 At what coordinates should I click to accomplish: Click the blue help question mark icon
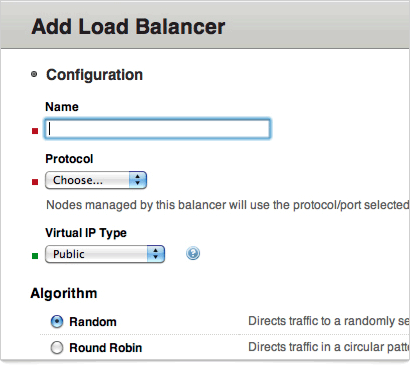click(x=193, y=254)
